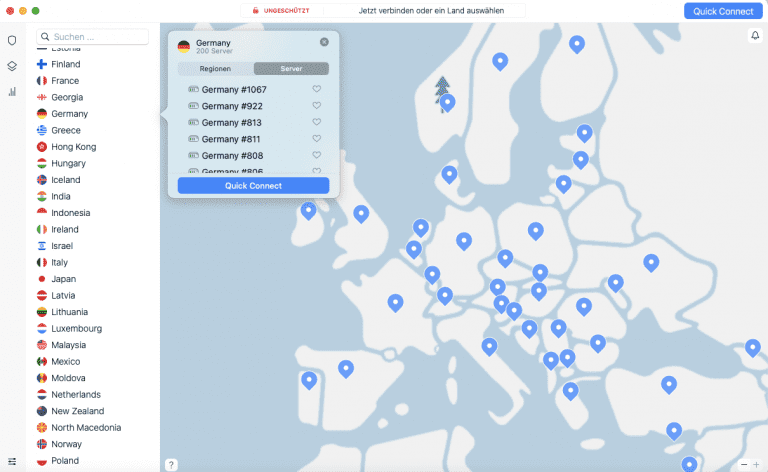Click the Suchen search field
The image size is (768, 472).
pos(95,37)
